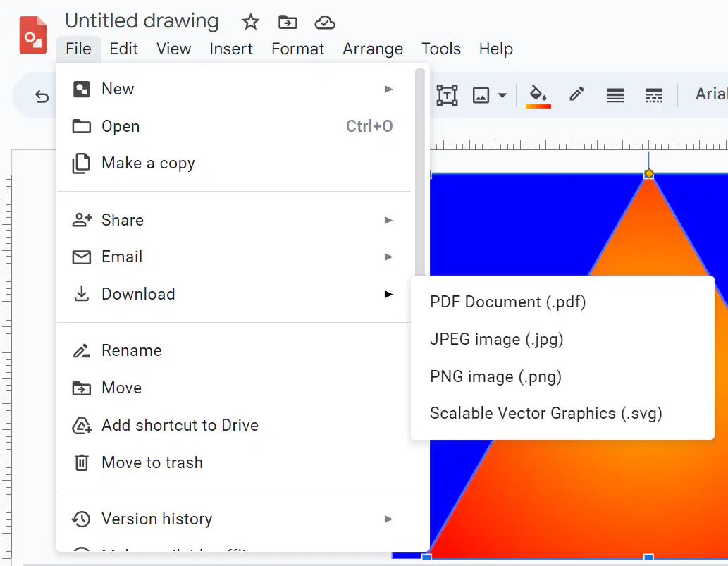
Task: Open the Arrange menu
Action: (x=373, y=49)
